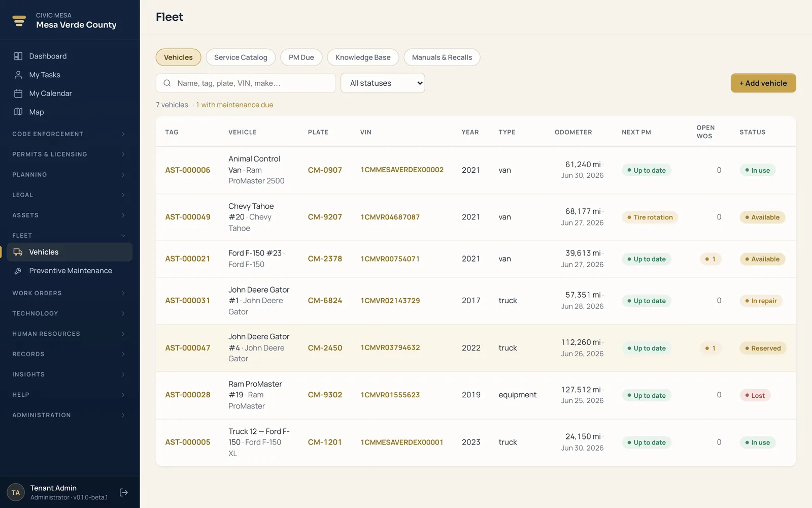Viewport: 812px width, 508px height.
Task: Click the 1 with maintenance due link
Action: [x=234, y=105]
